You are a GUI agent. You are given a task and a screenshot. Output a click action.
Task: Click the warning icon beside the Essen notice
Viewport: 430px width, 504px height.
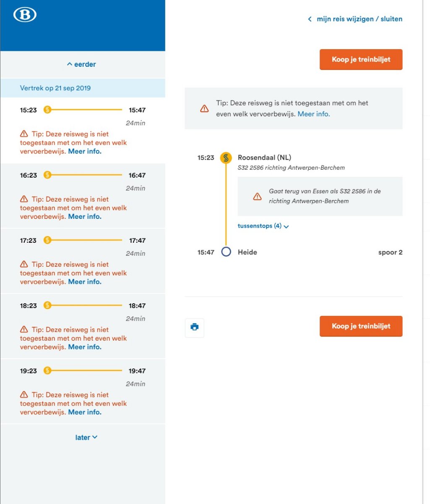point(257,197)
